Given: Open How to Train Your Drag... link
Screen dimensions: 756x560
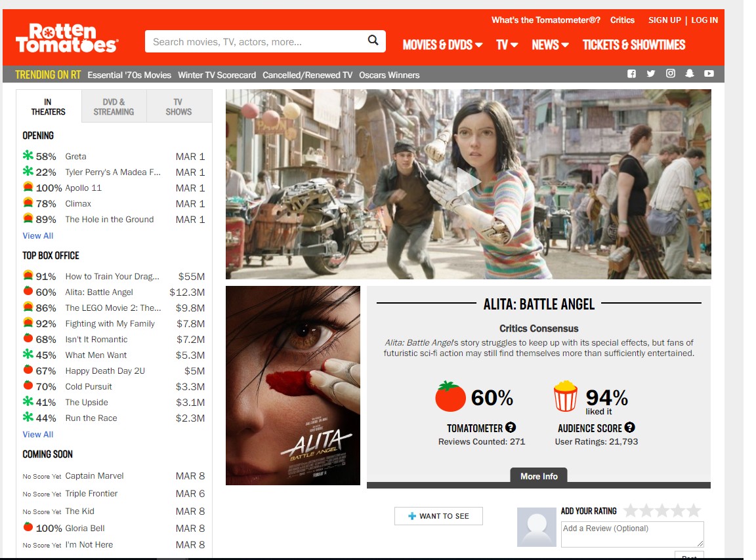Looking at the screenshot, I should tap(112, 276).
